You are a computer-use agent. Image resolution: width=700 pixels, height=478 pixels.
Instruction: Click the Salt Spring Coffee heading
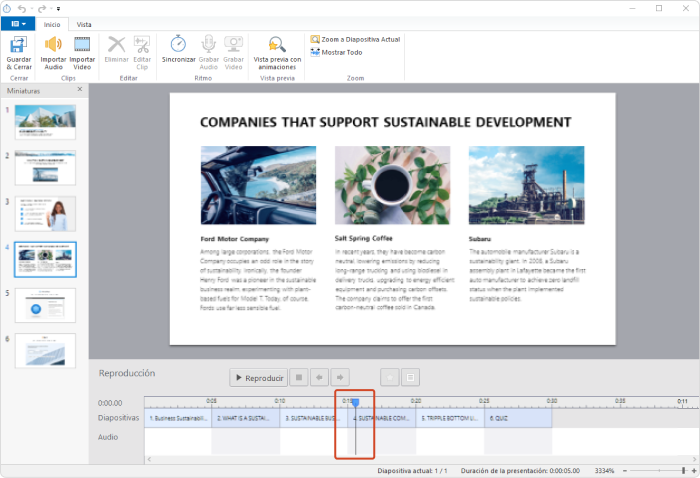pyautogui.click(x=363, y=238)
